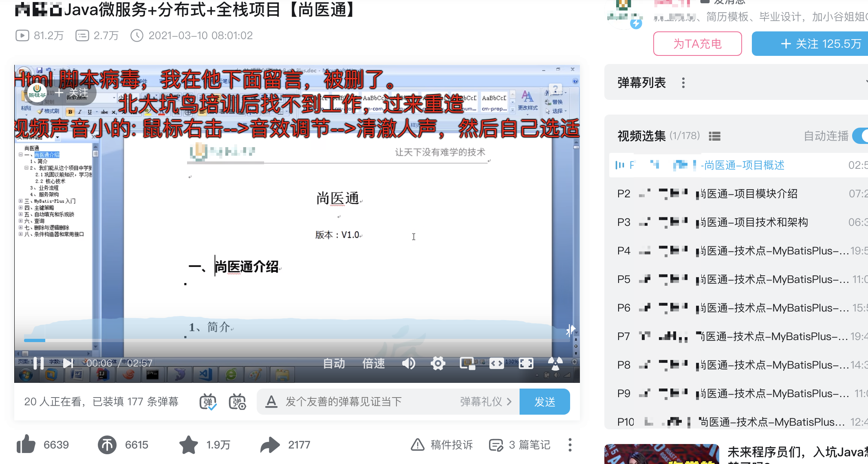Open the player settings gear
Image resolution: width=868 pixels, height=464 pixels.
click(x=438, y=363)
